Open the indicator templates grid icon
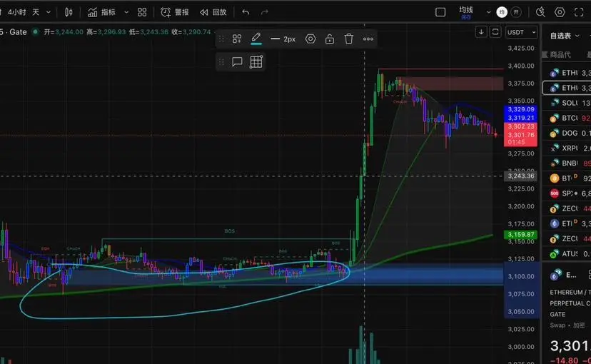This screenshot has height=364, width=591. (x=142, y=12)
